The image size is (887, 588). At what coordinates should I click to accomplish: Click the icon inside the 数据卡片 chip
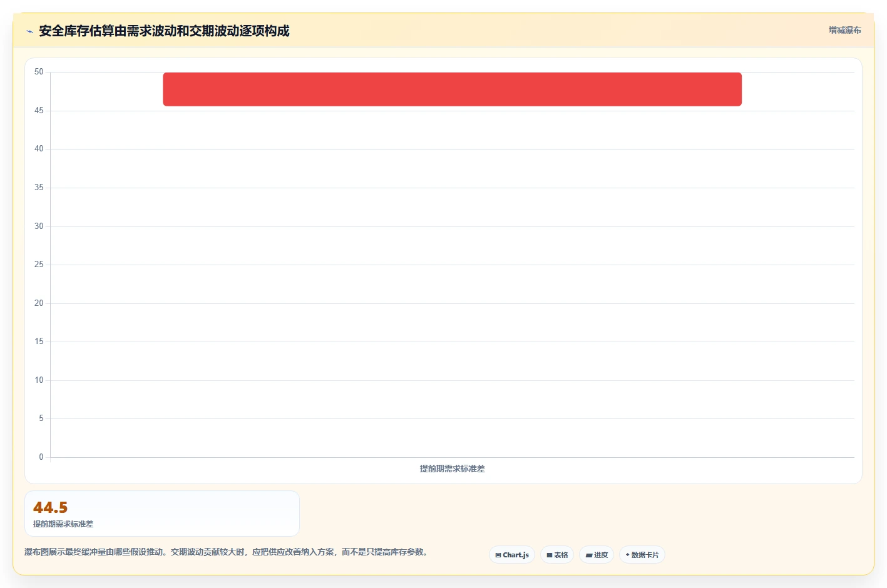click(x=628, y=555)
